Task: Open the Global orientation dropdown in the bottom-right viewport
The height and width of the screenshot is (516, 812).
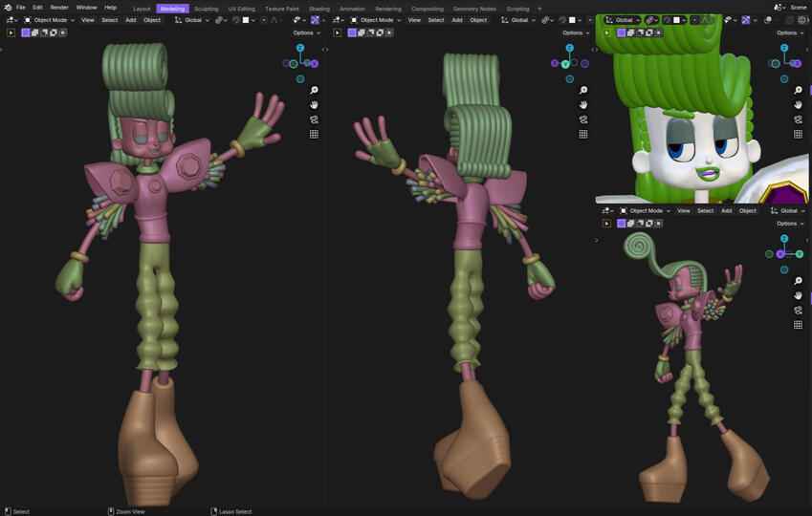Action: point(789,211)
